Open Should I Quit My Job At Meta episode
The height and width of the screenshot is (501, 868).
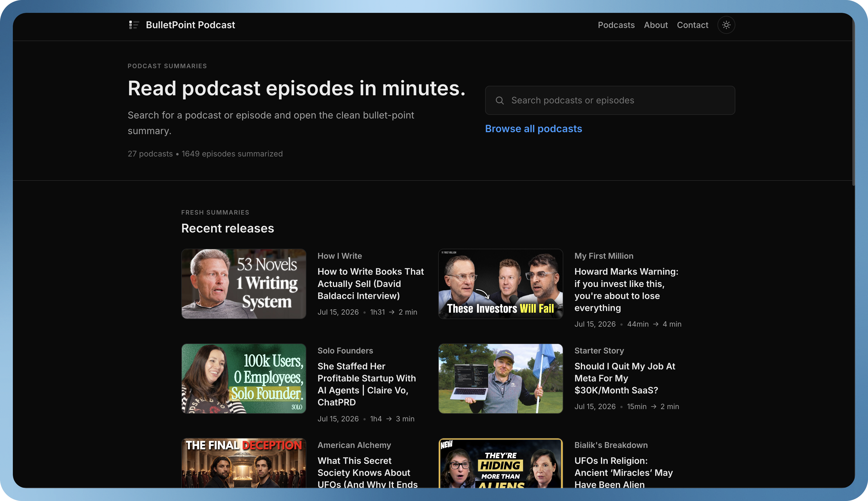[624, 378]
